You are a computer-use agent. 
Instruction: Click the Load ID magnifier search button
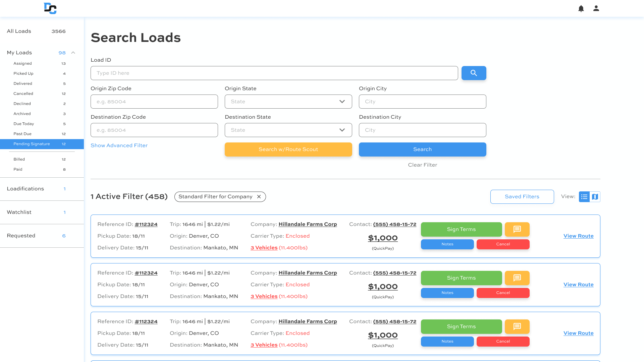tap(474, 73)
